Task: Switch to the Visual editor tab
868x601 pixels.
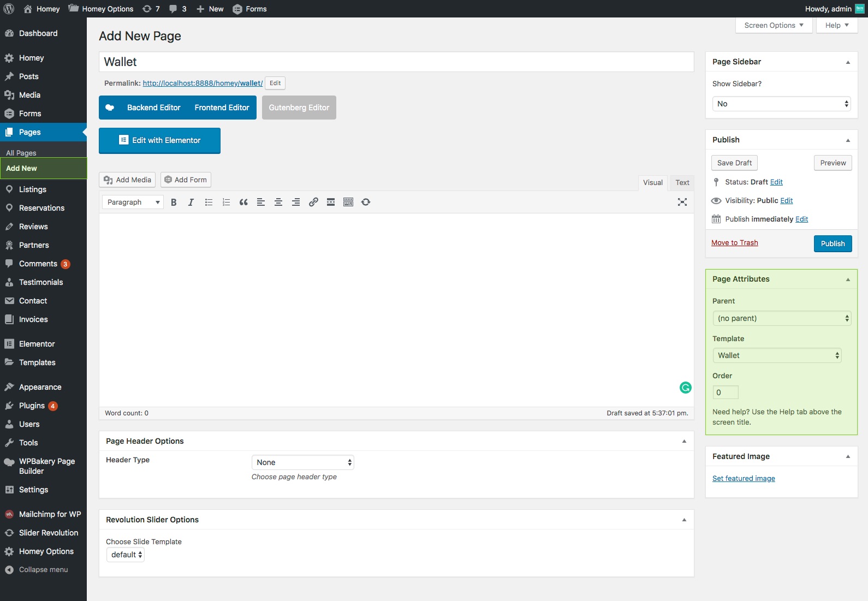Action: click(653, 183)
